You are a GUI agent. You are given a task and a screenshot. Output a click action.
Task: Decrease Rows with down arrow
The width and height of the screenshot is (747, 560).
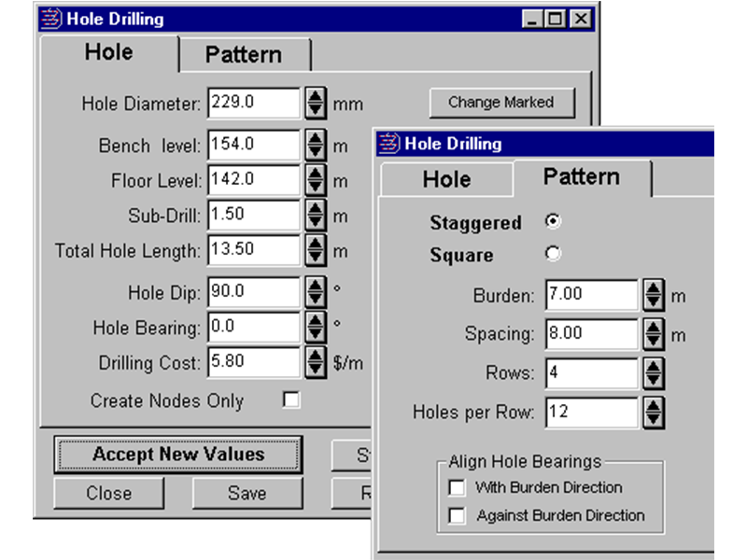coord(653,381)
